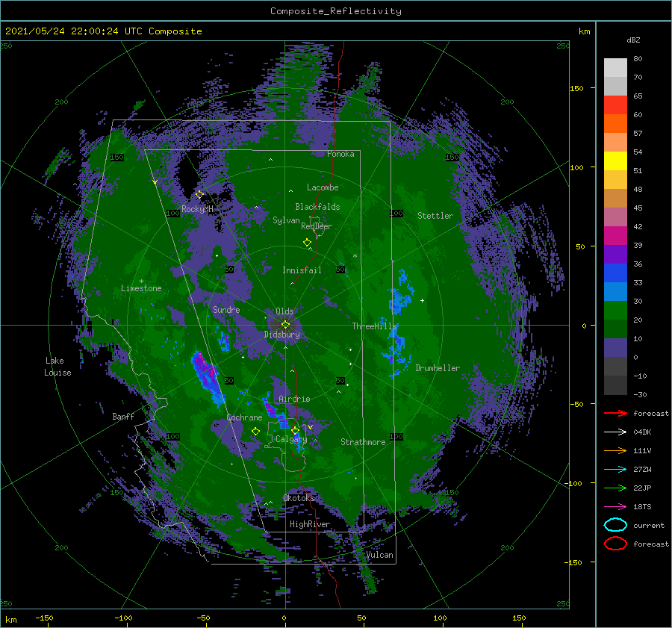This screenshot has height=628, width=672.
Task: Click the yellow diamond marker above Calgary label
Action: (x=295, y=430)
